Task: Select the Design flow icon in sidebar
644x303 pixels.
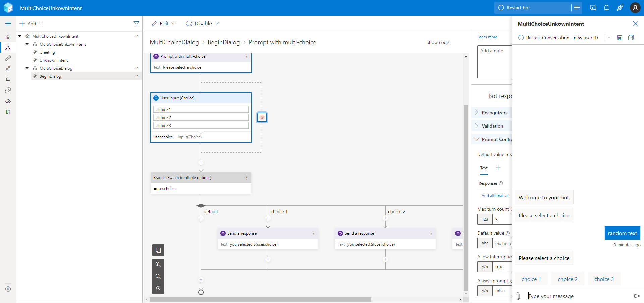Action: 8,47
